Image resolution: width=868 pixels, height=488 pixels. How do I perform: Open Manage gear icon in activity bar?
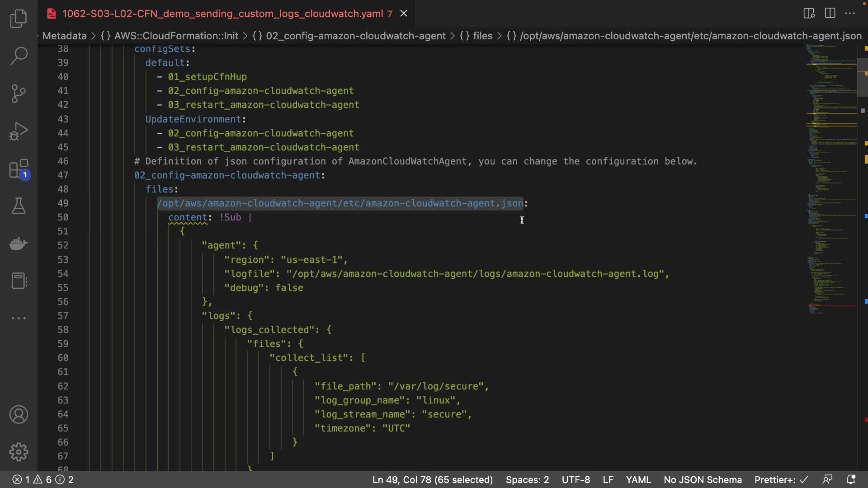coord(19,452)
